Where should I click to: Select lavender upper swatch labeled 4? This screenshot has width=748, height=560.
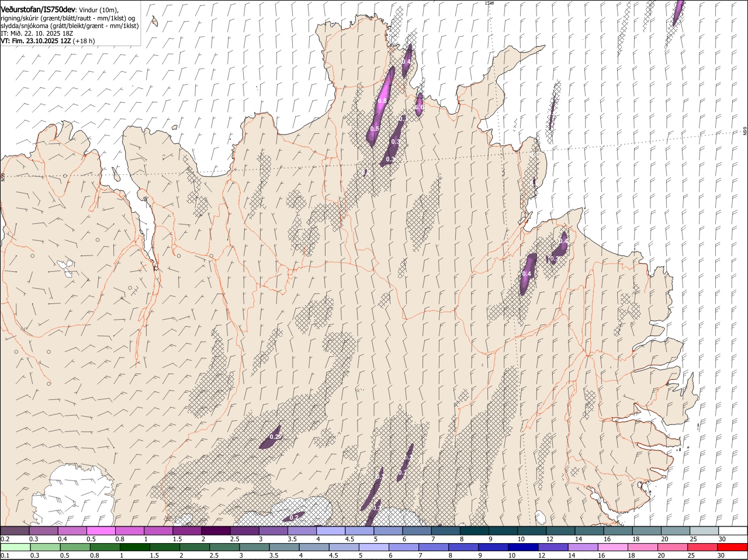point(331,530)
